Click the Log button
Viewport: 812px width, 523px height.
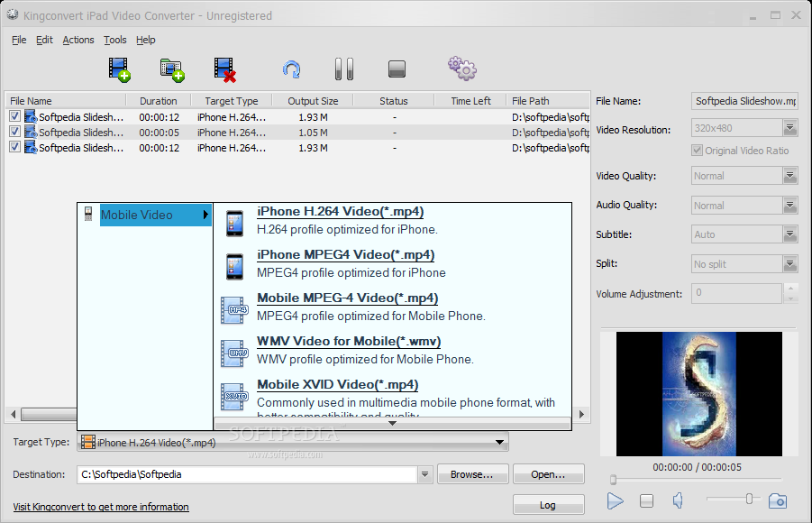click(549, 505)
